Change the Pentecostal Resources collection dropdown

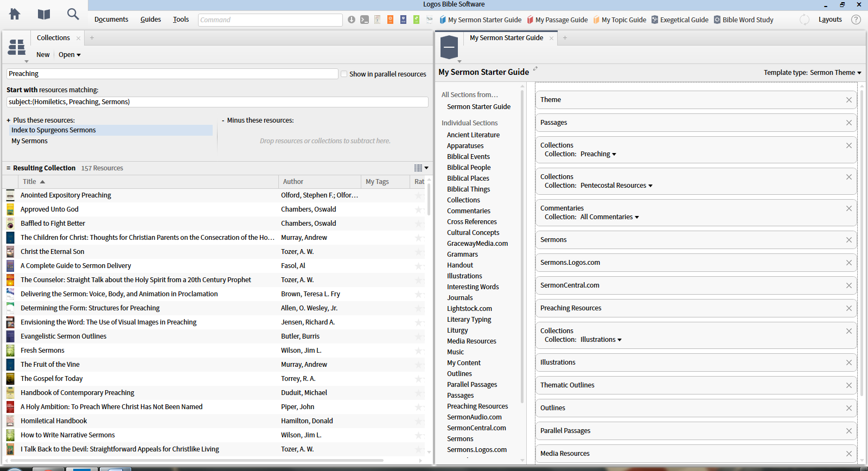[x=616, y=186]
